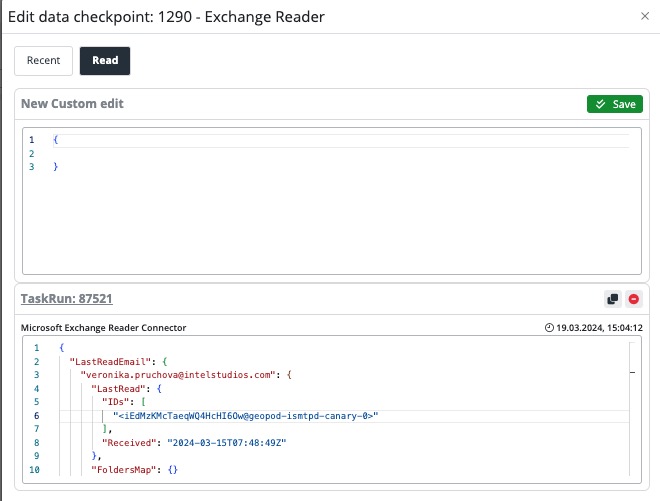This screenshot has height=501, width=660.
Task: Place cursor on empty line 2 of custom editor
Action: (x=300, y=154)
